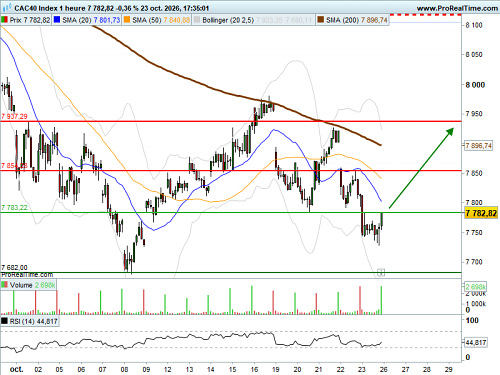Image resolution: width=500 pixels, height=375 pixels.
Task: Click the '08' date axis label
Action: pos(124,369)
